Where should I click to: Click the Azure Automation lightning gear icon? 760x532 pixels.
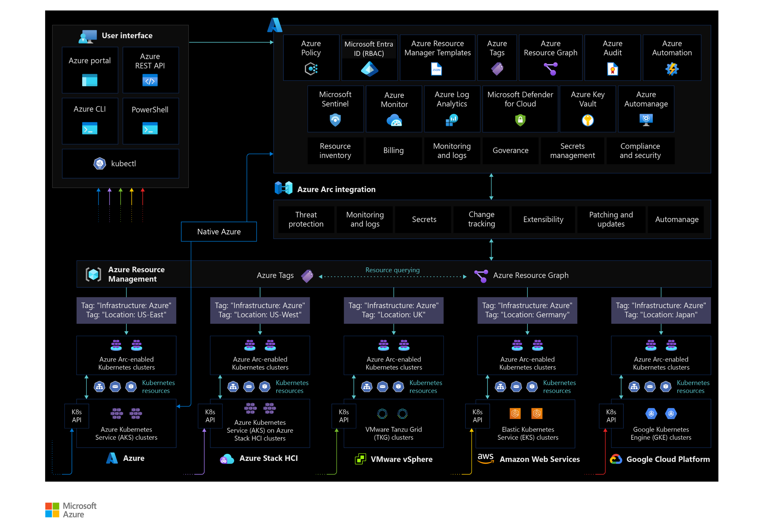672,69
